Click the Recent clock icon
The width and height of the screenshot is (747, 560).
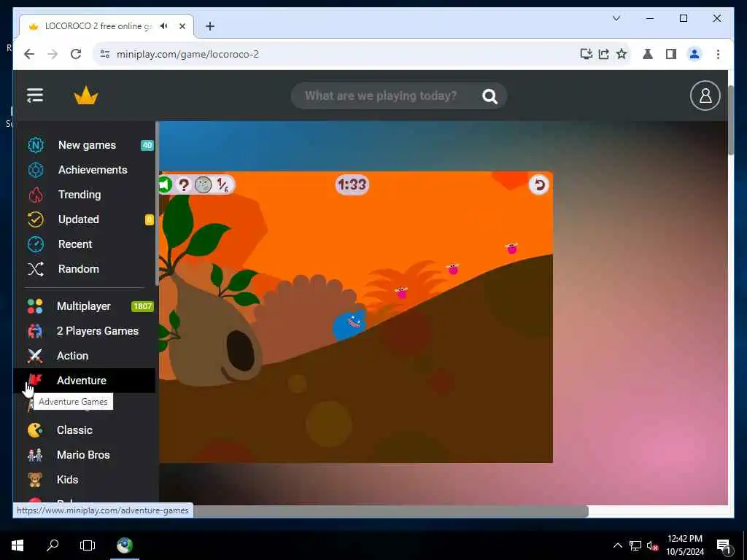pos(36,244)
